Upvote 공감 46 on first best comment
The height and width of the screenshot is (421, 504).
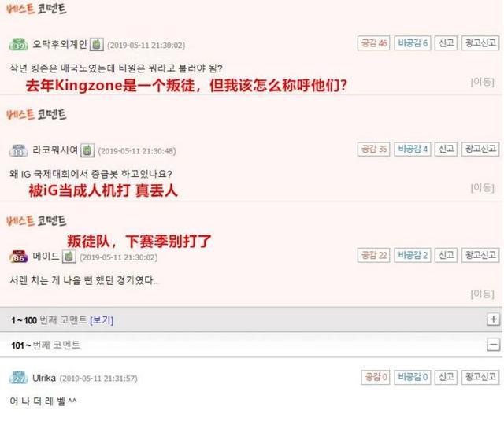point(373,43)
